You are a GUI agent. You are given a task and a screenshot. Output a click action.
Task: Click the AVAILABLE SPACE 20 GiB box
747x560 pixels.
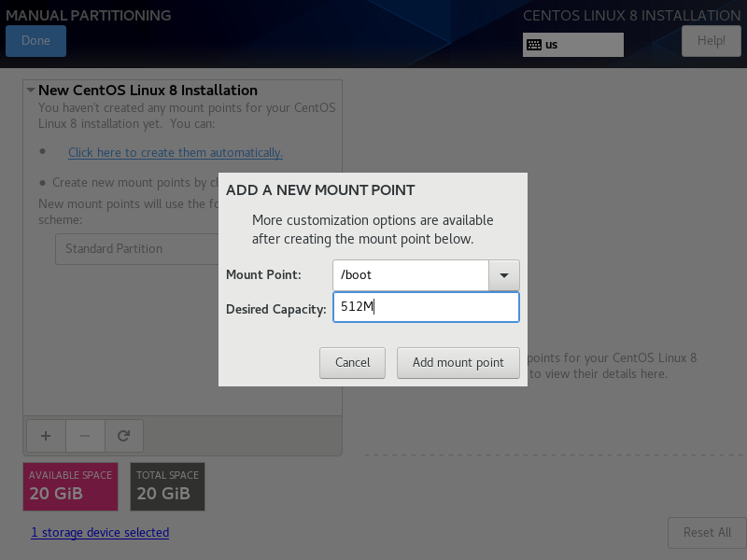(71, 486)
